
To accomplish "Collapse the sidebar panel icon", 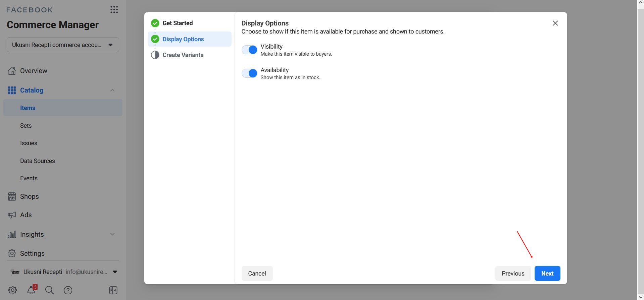I will click(113, 290).
